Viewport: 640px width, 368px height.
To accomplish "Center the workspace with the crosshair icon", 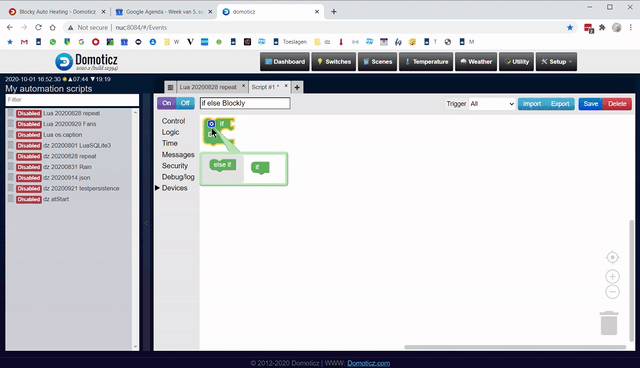I will tap(612, 257).
